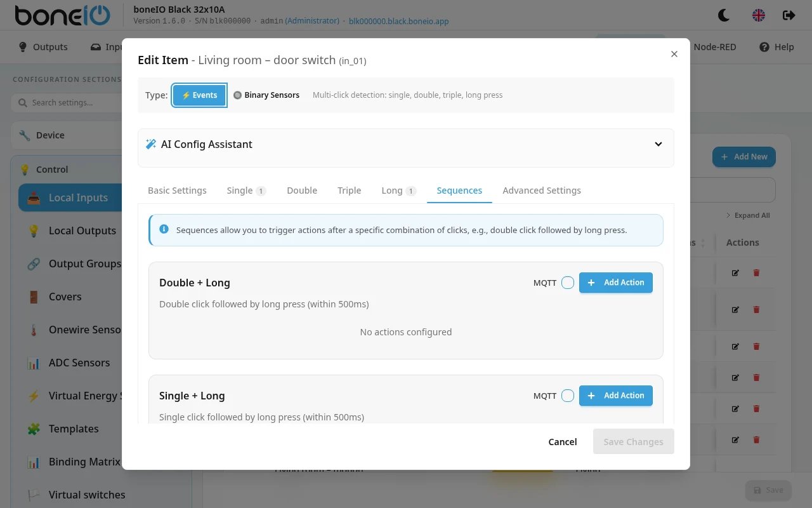Image resolution: width=812 pixels, height=508 pixels.
Task: Open Node-RED in top navigation
Action: tap(715, 47)
